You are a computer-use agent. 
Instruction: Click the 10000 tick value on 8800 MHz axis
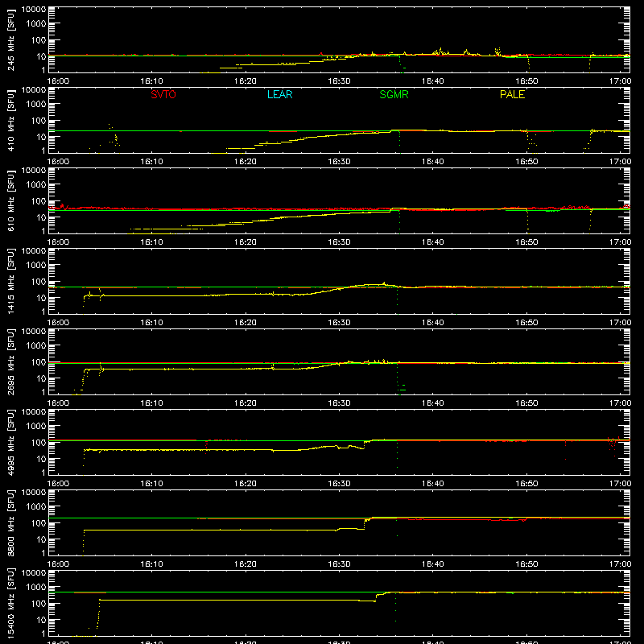(34, 493)
